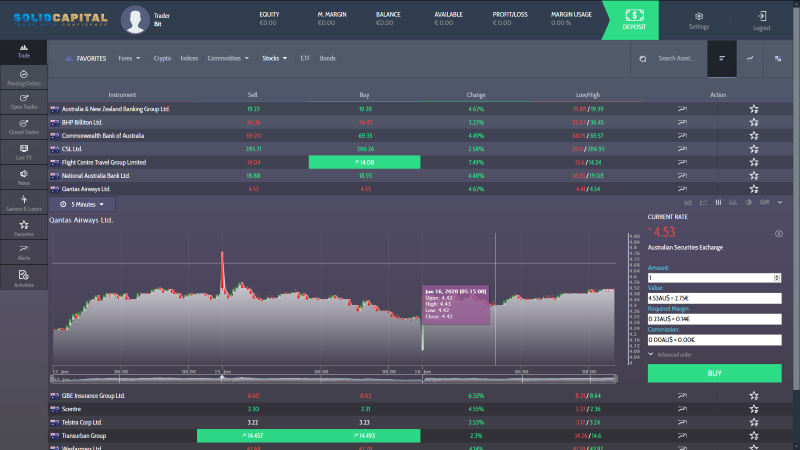The height and width of the screenshot is (450, 800).
Task: Open the Favorites sidebar section
Action: pos(23,228)
